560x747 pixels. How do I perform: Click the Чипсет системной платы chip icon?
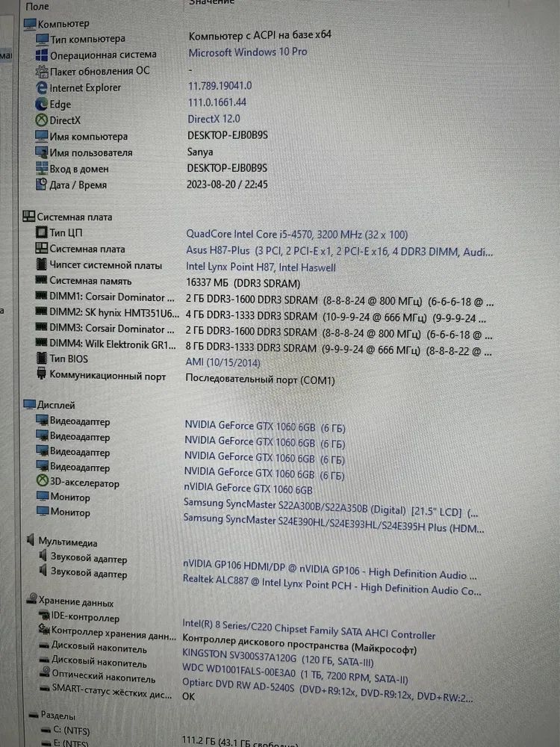coord(41,264)
